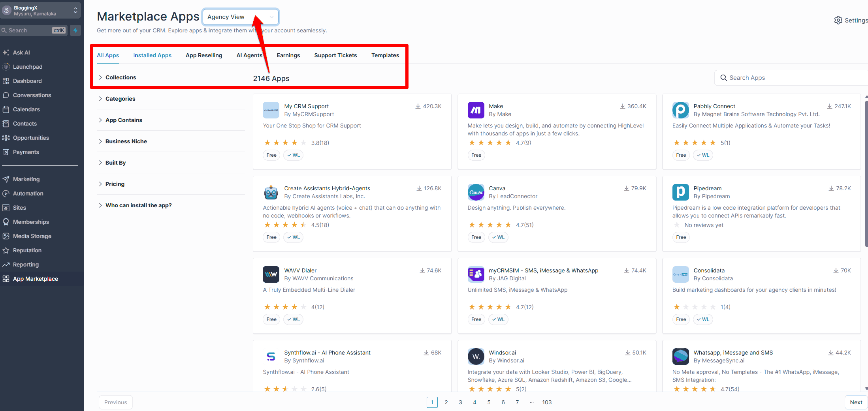Go to page 7 of apps
868x411 pixels.
click(x=517, y=402)
